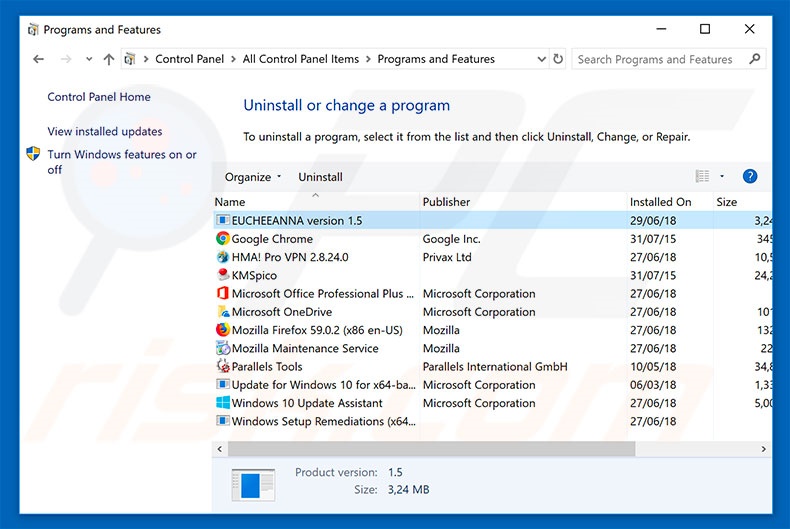Viewport: 790px width, 529px height.
Task: Select 'HMA! Pro VPN 2.8.24.0' entry
Action: tap(290, 257)
